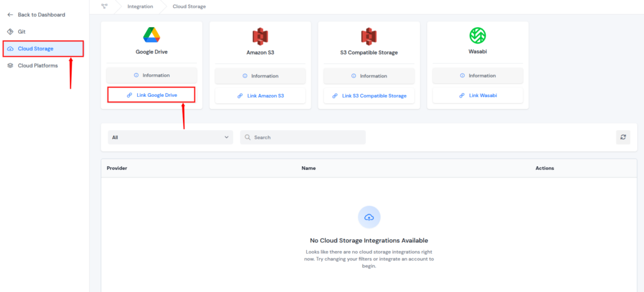Click the Search input field
Image resolution: width=644 pixels, height=292 pixels.
pyautogui.click(x=303, y=137)
